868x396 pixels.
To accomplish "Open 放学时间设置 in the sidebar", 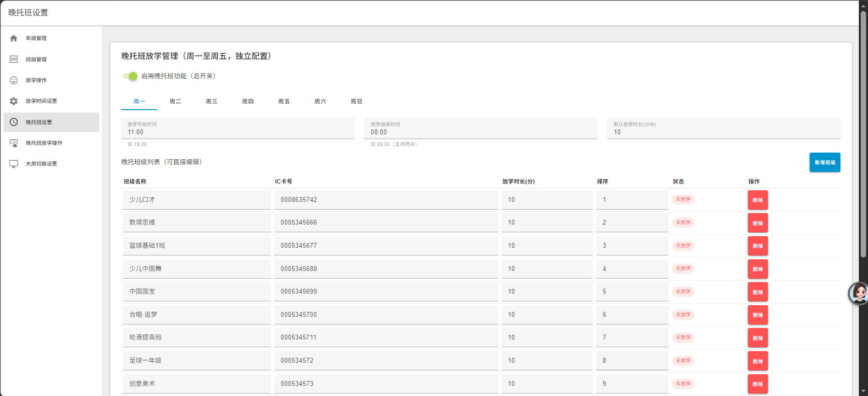I will click(51, 101).
